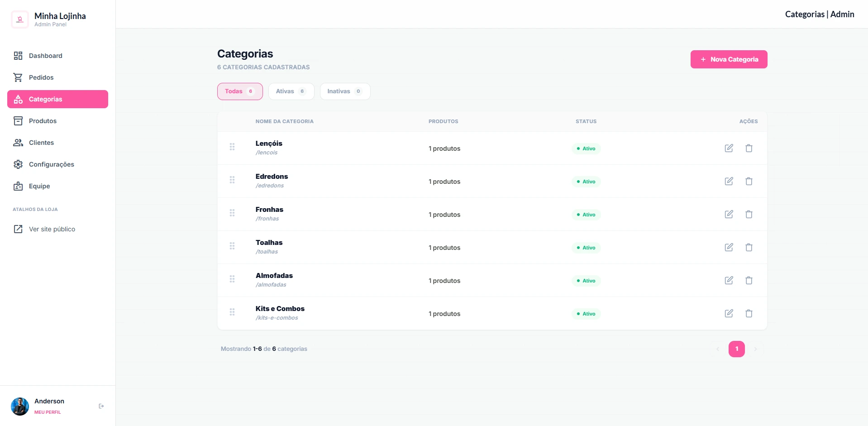Image resolution: width=868 pixels, height=426 pixels.
Task: Click the edit icon for Lençóis
Action: pyautogui.click(x=729, y=148)
